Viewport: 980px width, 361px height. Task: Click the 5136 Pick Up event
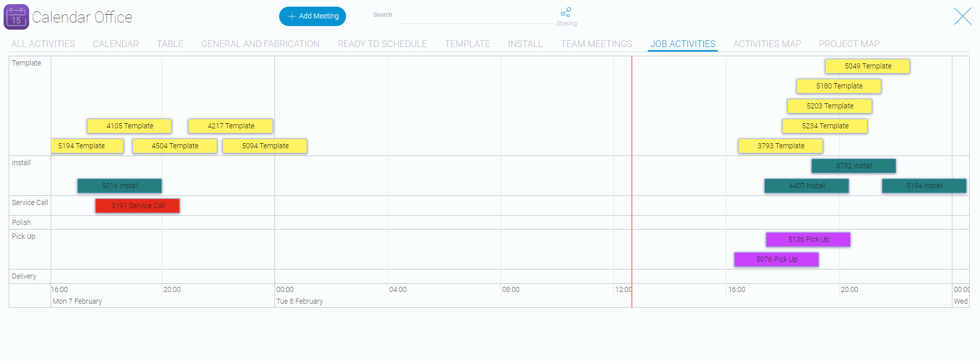click(808, 239)
